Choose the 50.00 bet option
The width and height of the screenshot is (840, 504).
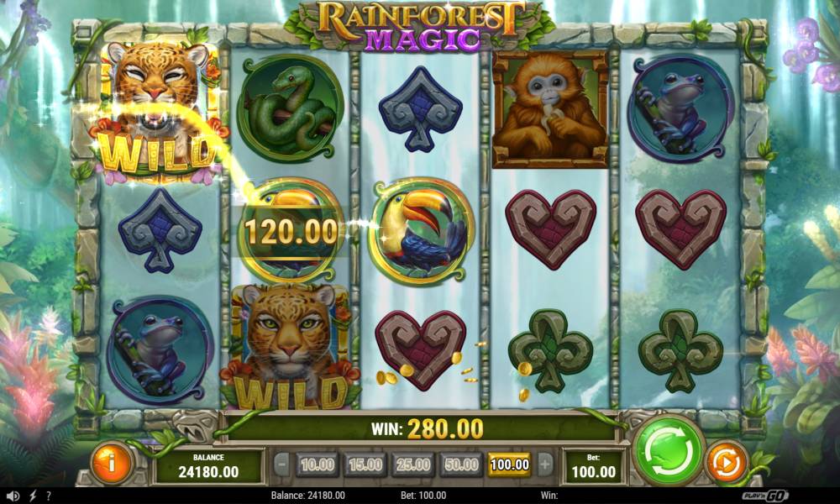coord(461,465)
